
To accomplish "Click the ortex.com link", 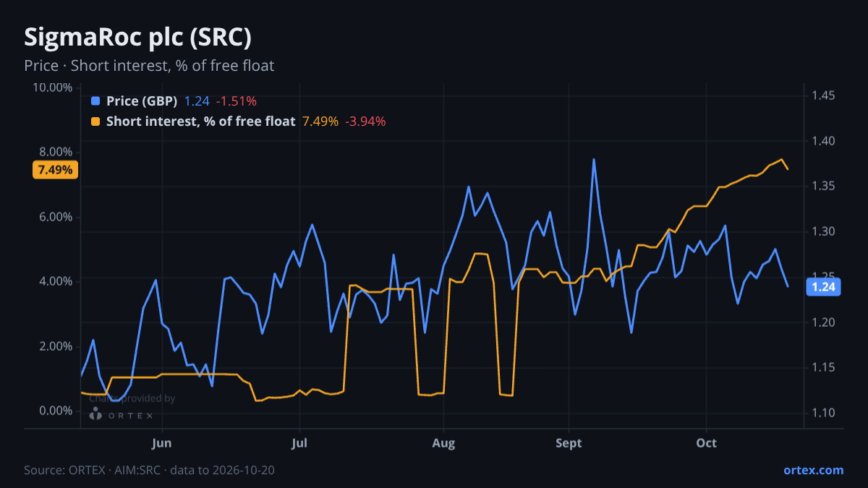I will (813, 470).
